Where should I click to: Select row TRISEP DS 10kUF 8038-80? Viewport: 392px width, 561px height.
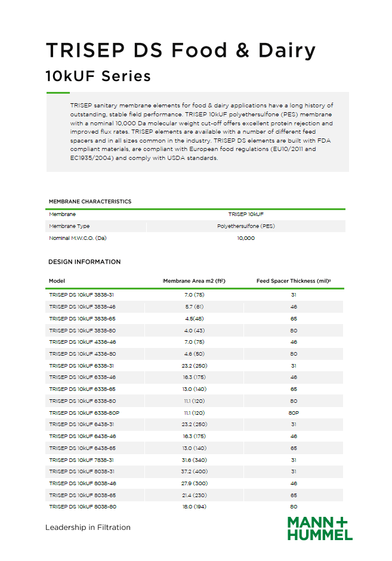(195, 507)
